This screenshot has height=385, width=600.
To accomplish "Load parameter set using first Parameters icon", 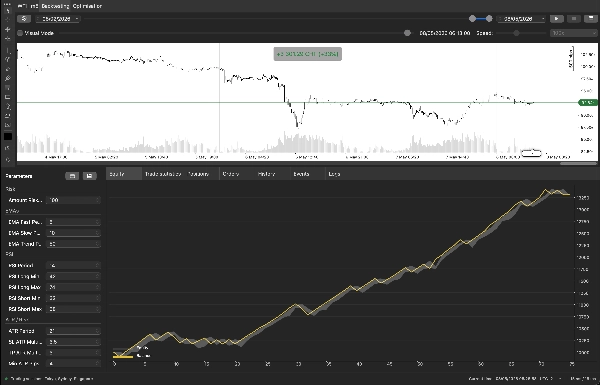I will click(x=72, y=176).
